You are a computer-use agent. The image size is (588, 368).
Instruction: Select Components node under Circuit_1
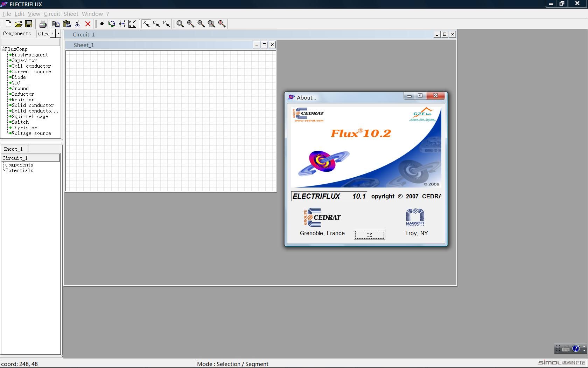[x=19, y=165]
